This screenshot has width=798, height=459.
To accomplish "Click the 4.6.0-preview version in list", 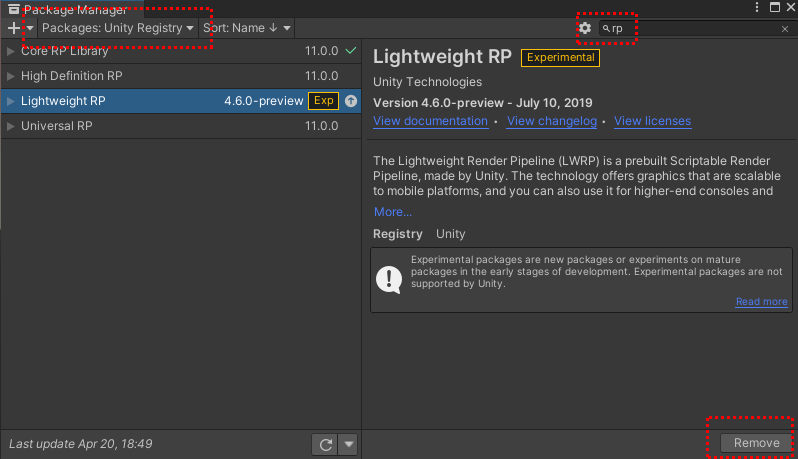I will [264, 101].
